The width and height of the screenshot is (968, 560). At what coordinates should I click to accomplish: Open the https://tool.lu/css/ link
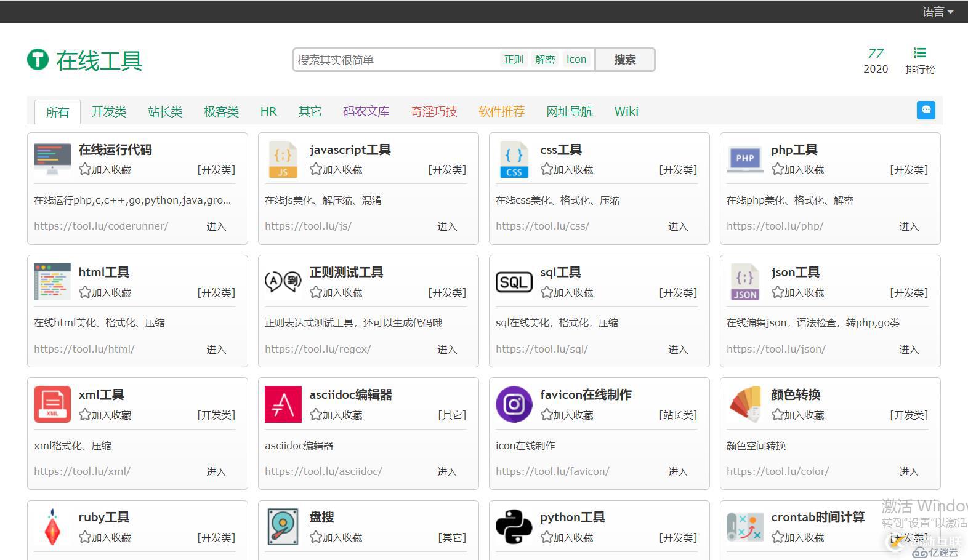click(x=542, y=226)
